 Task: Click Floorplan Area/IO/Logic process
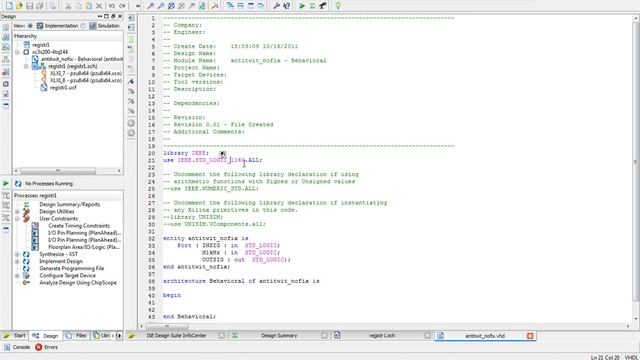coord(84,247)
